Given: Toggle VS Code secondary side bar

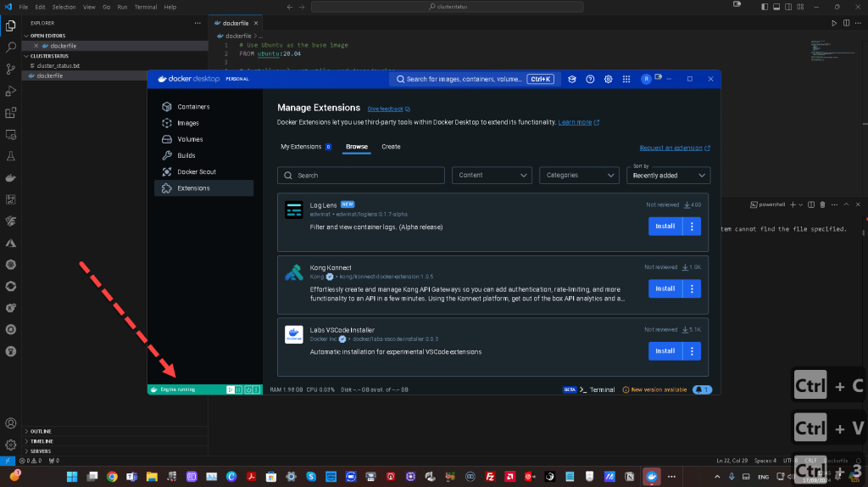Looking at the screenshot, I should coord(788,7).
